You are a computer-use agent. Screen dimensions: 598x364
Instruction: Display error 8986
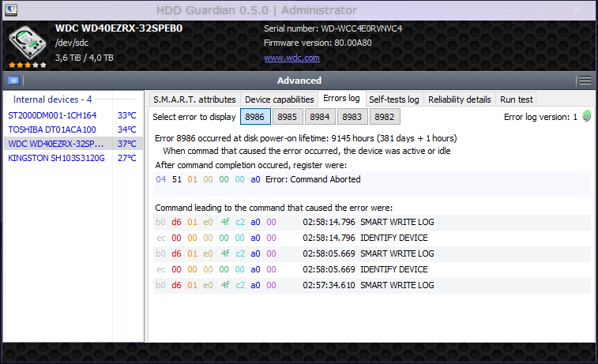[x=255, y=117]
